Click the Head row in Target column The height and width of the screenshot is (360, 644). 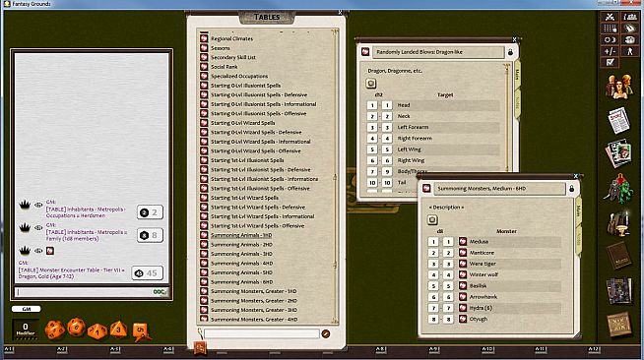pos(447,105)
